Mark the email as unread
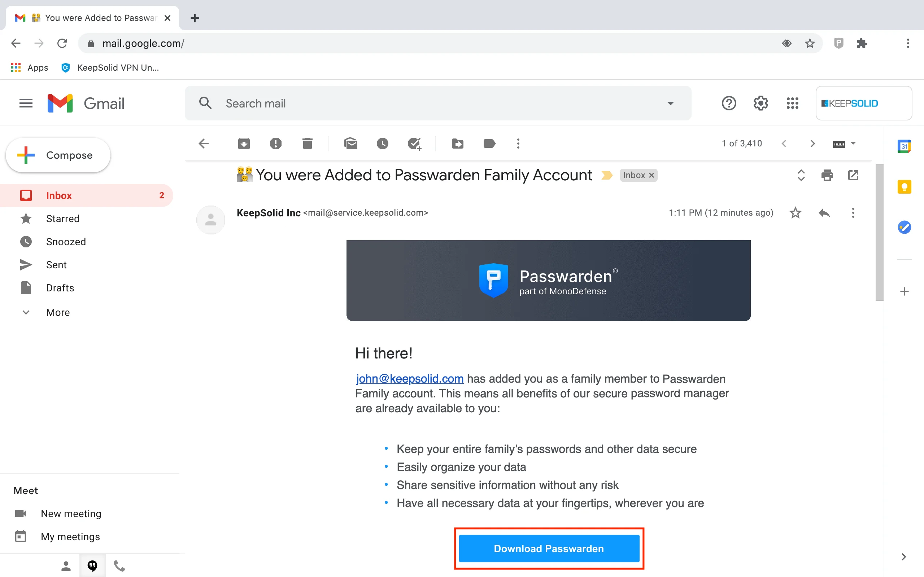Screen dimensions: 924x577 [x=350, y=144]
